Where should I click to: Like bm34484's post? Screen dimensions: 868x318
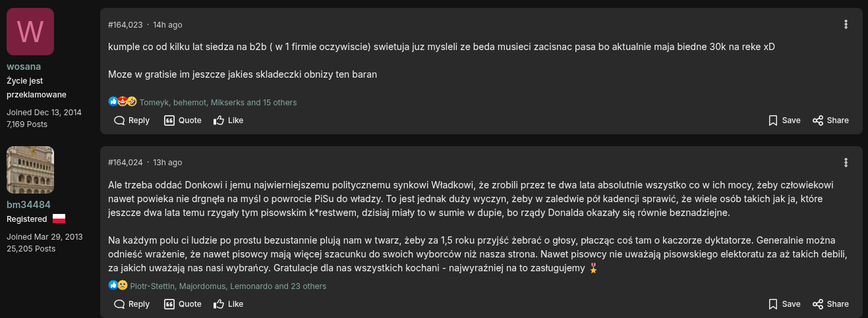[228, 304]
